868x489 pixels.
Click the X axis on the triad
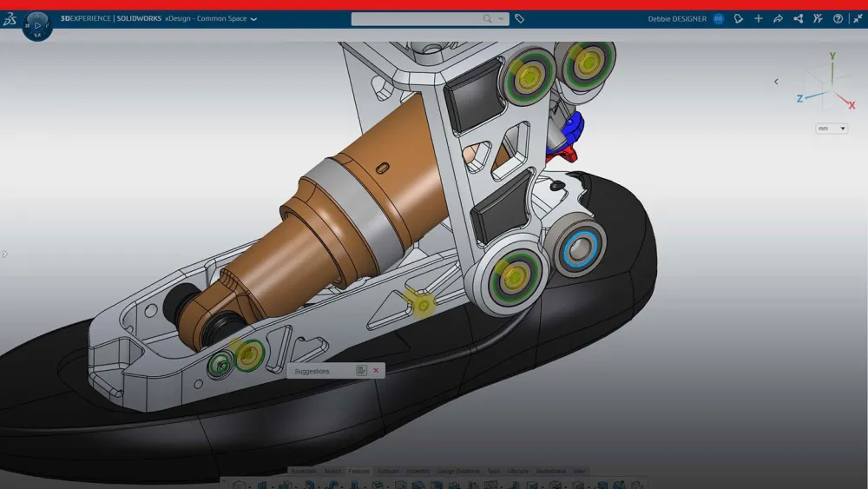click(852, 105)
